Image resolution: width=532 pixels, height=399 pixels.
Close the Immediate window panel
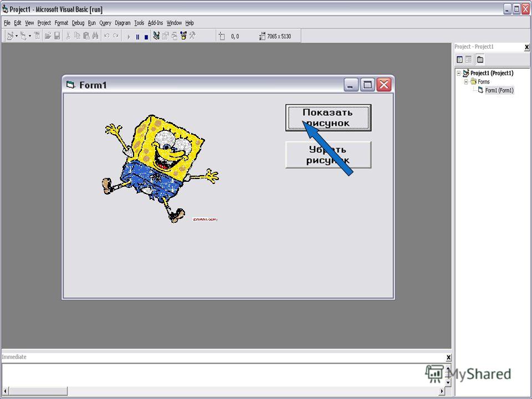pos(448,357)
